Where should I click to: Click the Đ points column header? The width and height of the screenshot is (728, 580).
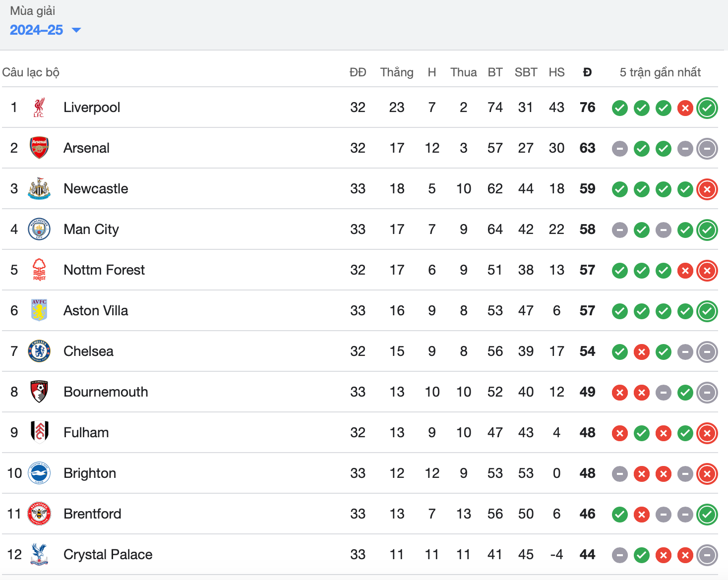[587, 72]
